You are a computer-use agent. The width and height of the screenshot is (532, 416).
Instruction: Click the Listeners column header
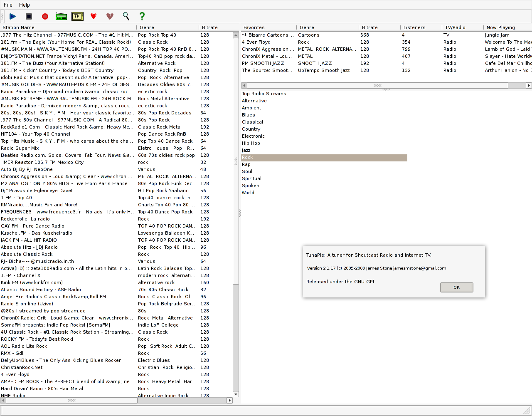click(421, 27)
